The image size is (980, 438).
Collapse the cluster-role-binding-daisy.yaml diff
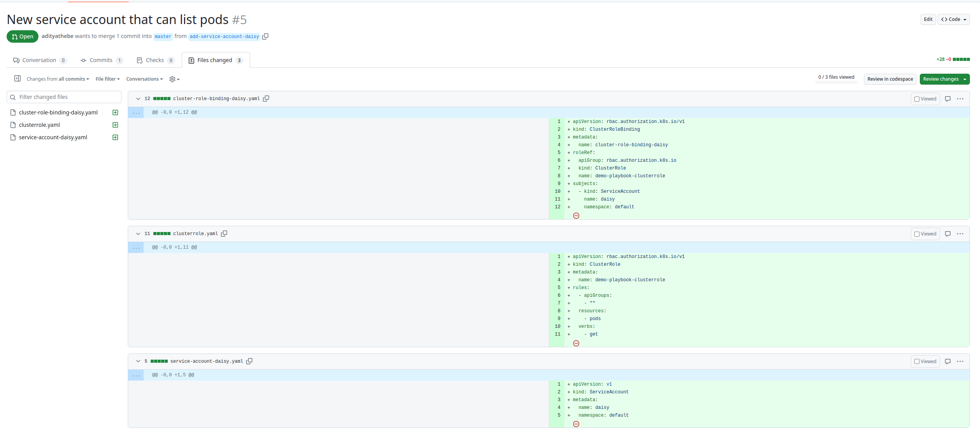[x=138, y=99]
